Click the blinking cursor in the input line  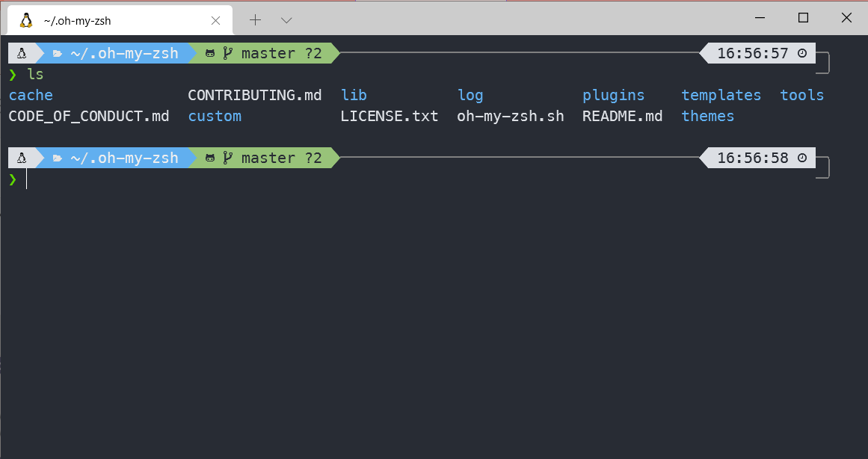(27, 179)
